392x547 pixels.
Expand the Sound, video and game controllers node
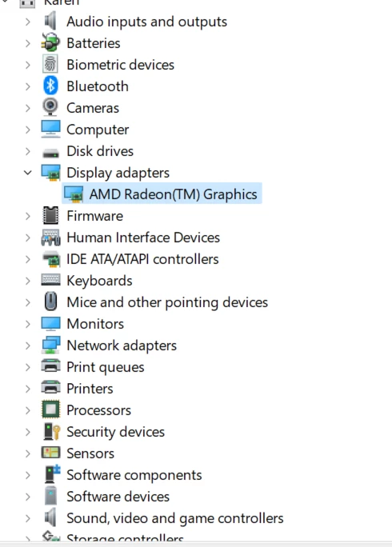click(x=28, y=518)
